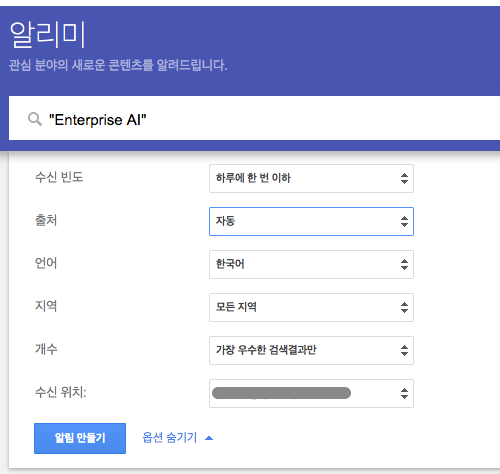Click the stepper arrows on the 자동 dropdown
The image size is (500, 474).
[404, 221]
